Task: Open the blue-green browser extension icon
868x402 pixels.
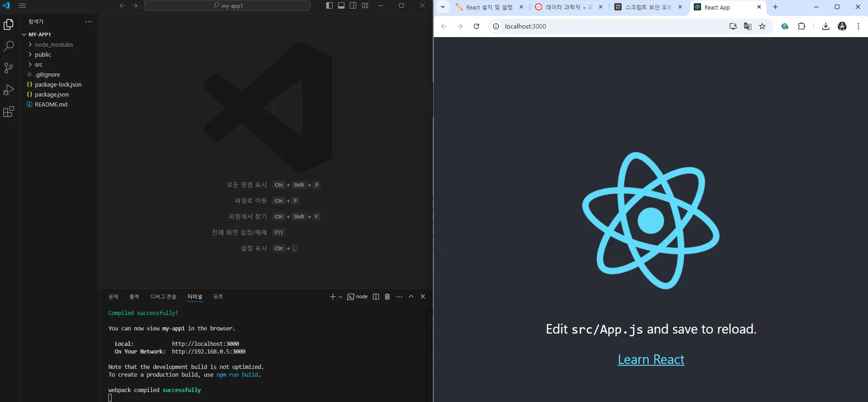Action: (x=785, y=26)
